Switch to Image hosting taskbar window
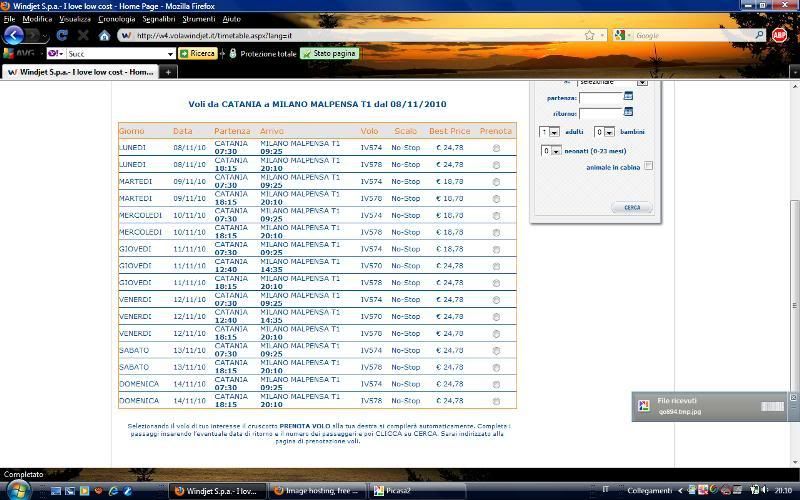Screen dimensions: 800x500 [316, 491]
